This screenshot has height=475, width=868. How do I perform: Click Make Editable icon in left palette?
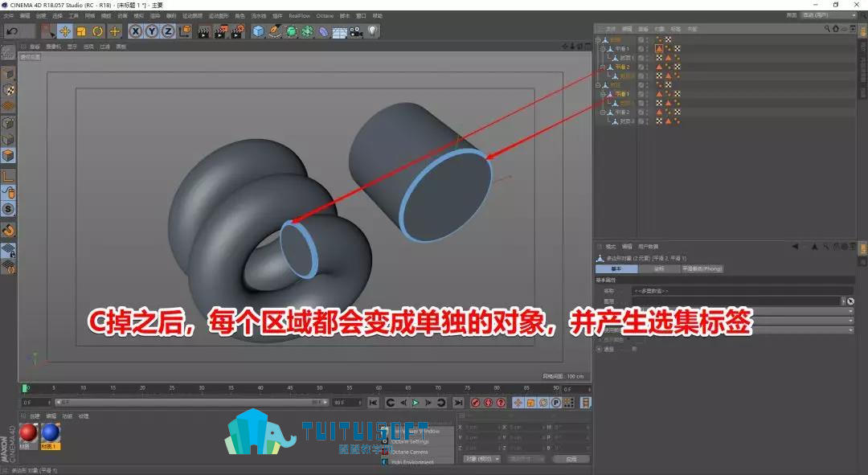[8, 52]
